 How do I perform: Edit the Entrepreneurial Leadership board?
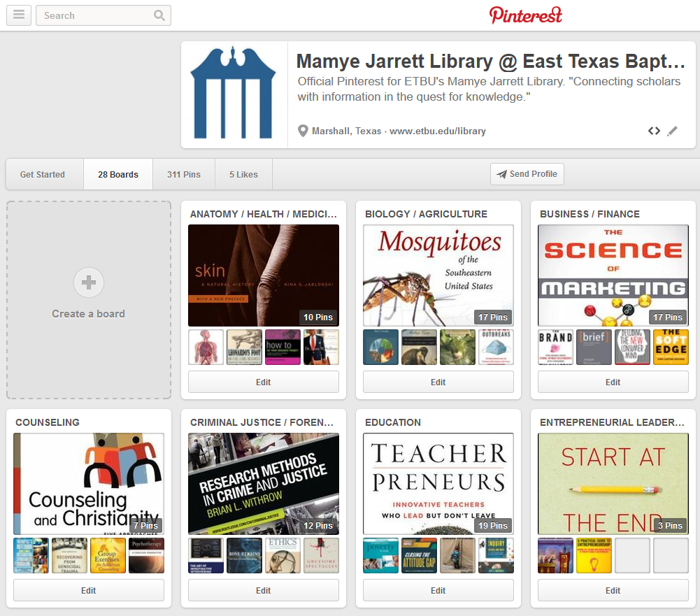coord(613,591)
